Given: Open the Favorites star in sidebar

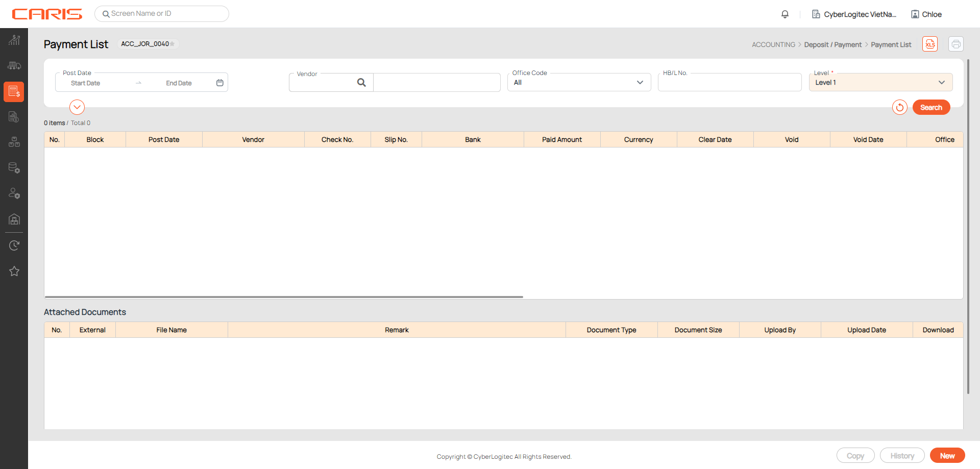Looking at the screenshot, I should coord(14,271).
